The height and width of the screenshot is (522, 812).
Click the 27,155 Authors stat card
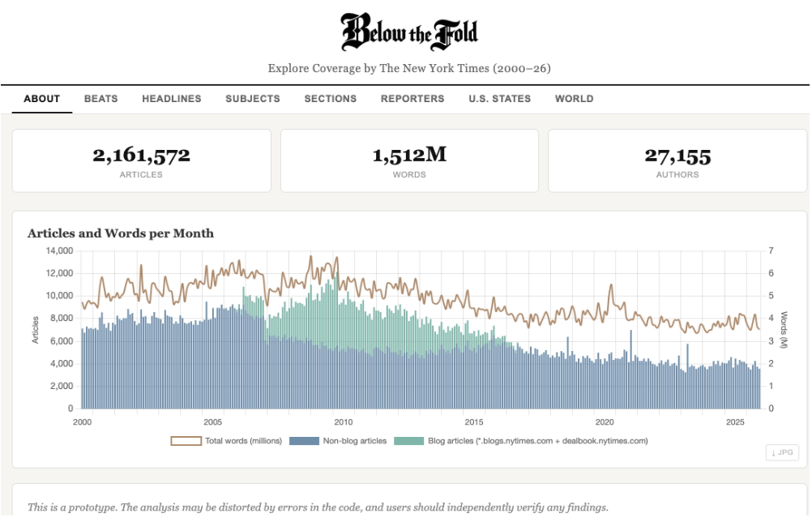(x=677, y=159)
